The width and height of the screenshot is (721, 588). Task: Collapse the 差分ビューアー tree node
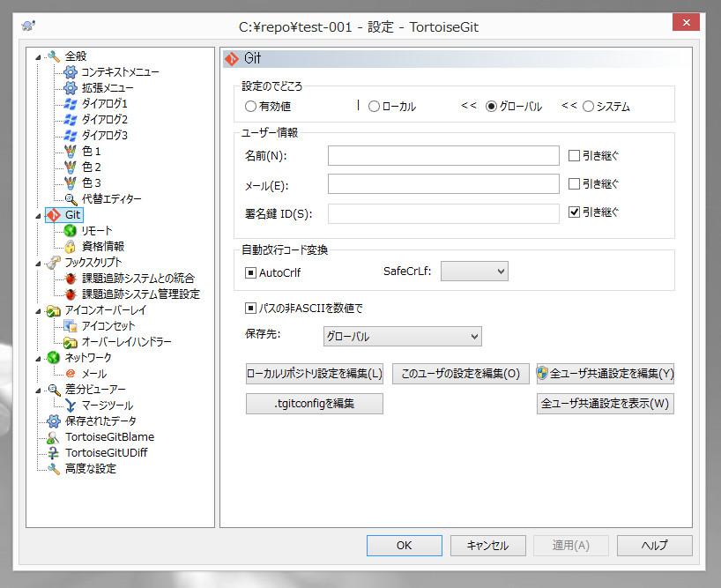coord(38,391)
